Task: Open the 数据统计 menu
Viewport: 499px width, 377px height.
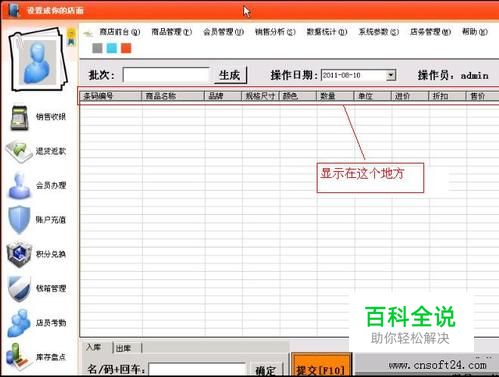Action: [x=327, y=32]
